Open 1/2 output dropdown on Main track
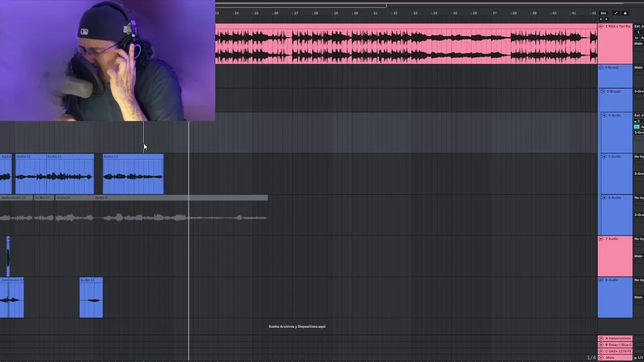Screen dimensions: 644x362 pyautogui.click(x=640, y=357)
